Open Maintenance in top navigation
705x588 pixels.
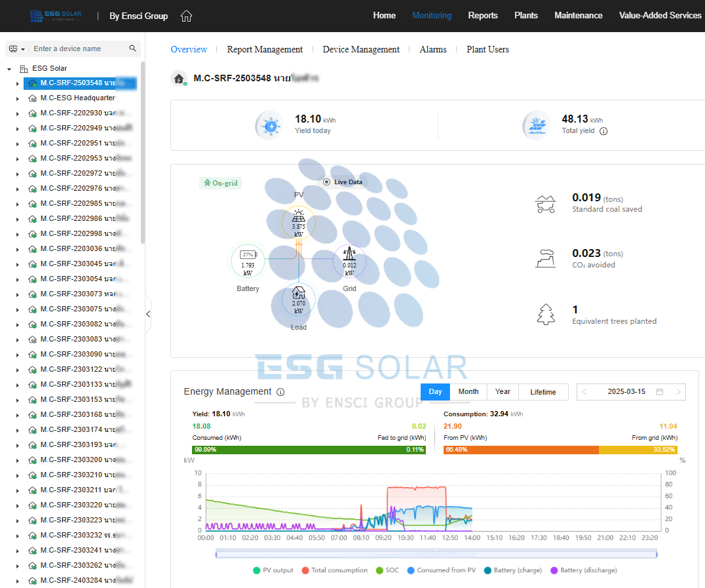(x=578, y=15)
